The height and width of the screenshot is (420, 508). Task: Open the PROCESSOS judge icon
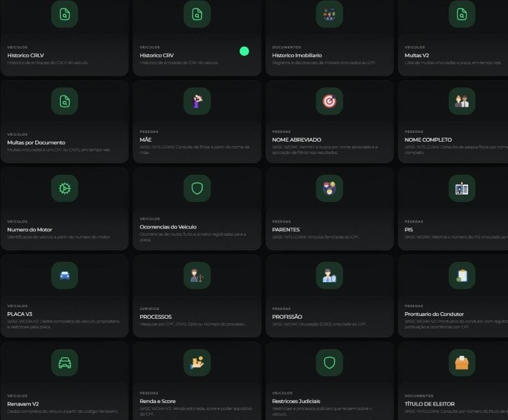(197, 276)
